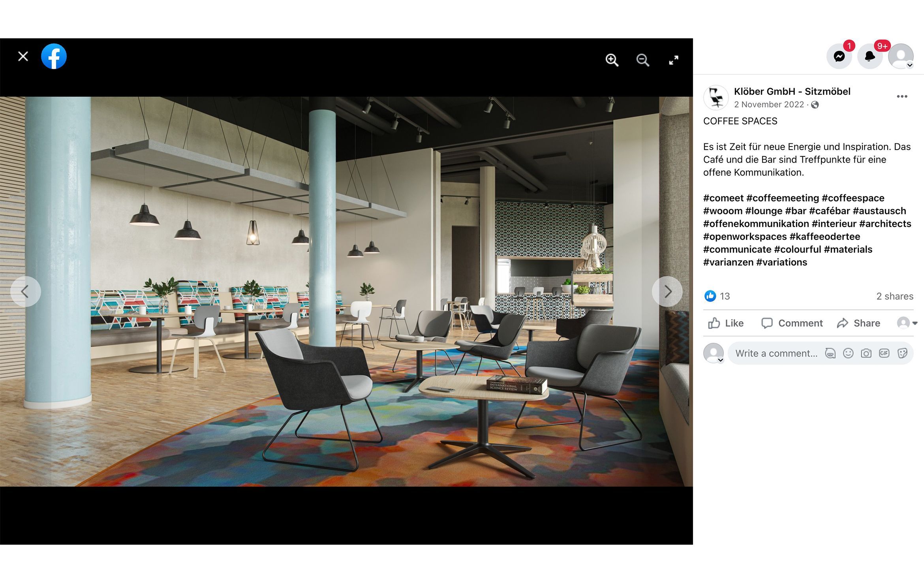Enter fullscreen view of the photo
The height and width of the screenshot is (583, 924).
click(x=674, y=60)
